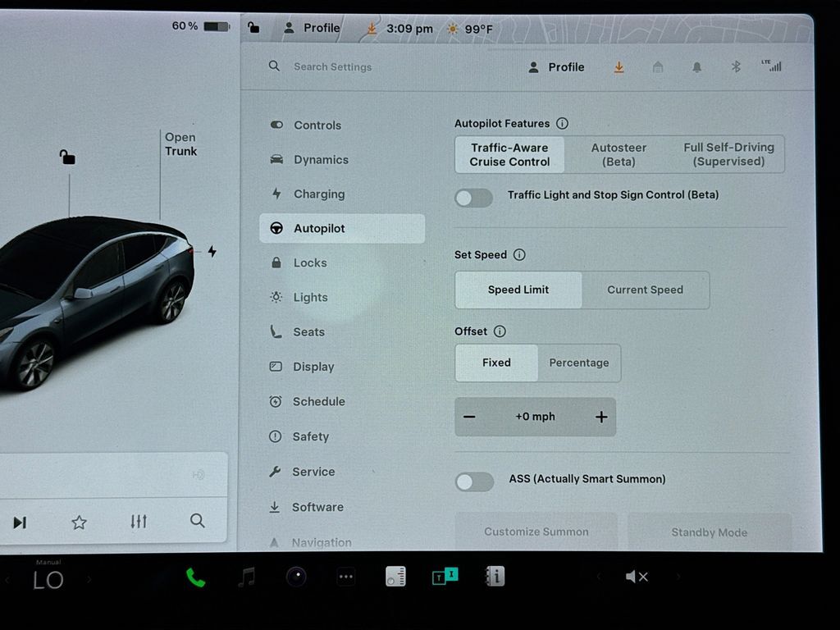Open the media equalizer icon
Screen dimensions: 840x630
(139, 521)
